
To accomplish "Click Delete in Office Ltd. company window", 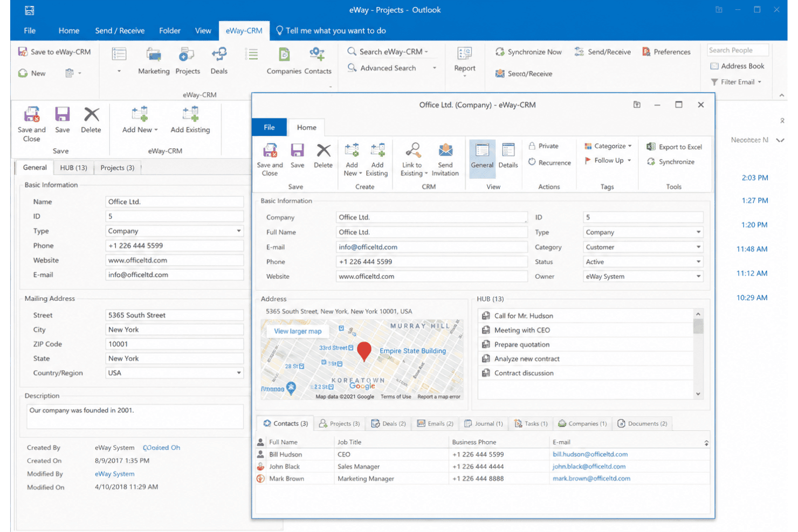I will [x=323, y=156].
